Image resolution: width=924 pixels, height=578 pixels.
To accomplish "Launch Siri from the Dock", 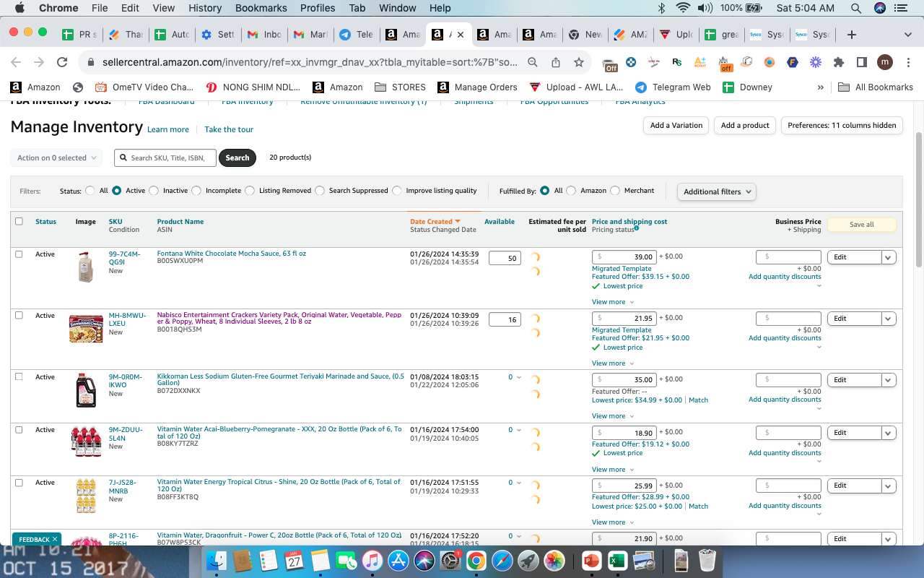I will pyautogui.click(x=424, y=561).
